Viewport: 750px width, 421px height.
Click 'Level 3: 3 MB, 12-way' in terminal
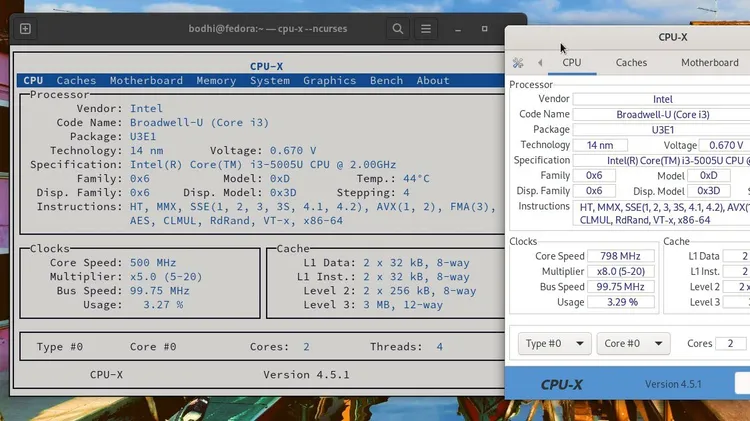(373, 305)
